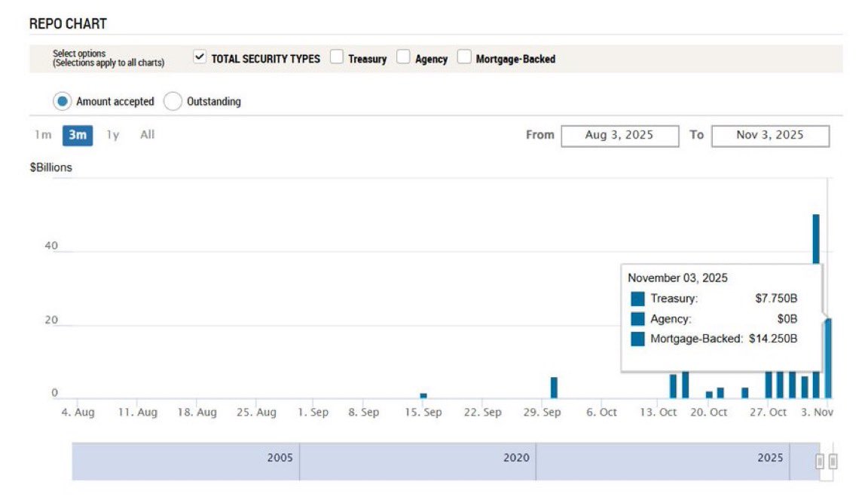Uncheck the TOTAL SECURITY TYPES checkbox

[200, 57]
